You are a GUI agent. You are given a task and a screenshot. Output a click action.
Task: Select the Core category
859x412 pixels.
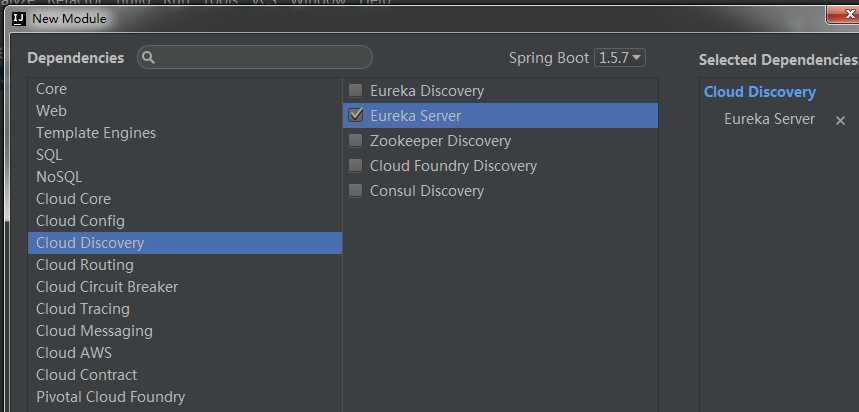[52, 89]
